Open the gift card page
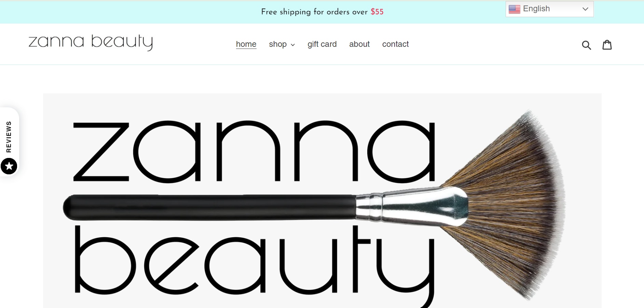This screenshot has height=308, width=644. (x=322, y=44)
